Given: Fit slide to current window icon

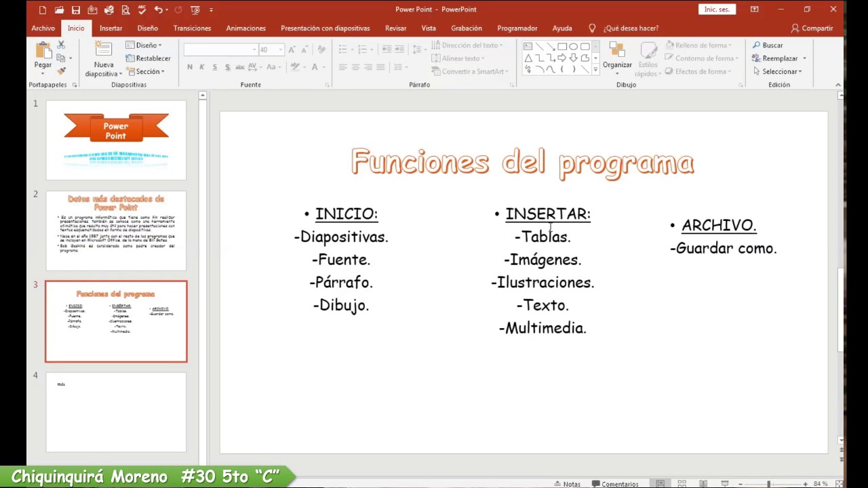Looking at the screenshot, I should tap(839, 483).
